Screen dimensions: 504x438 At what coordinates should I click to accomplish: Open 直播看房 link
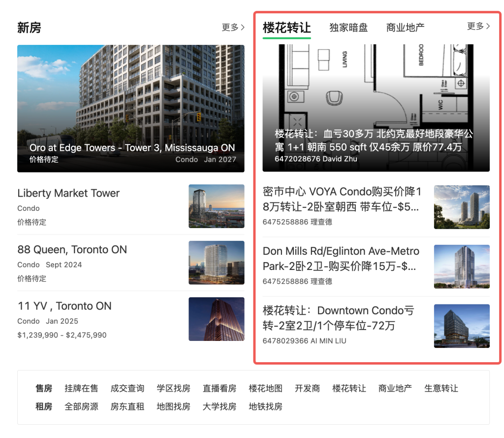(x=220, y=388)
